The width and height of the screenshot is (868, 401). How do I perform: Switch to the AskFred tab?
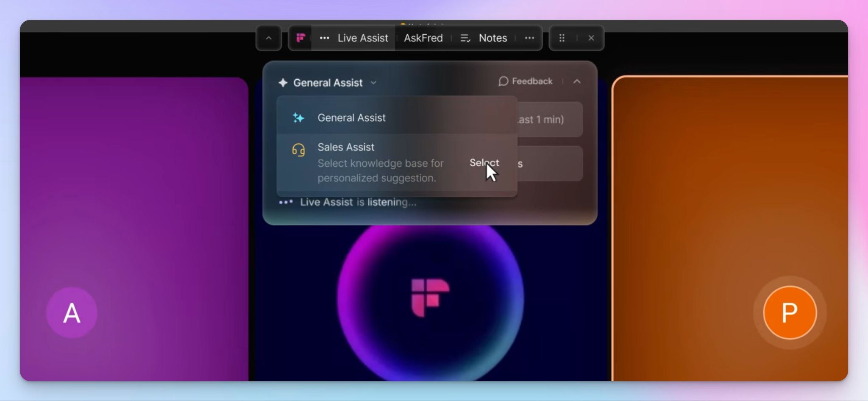[423, 38]
